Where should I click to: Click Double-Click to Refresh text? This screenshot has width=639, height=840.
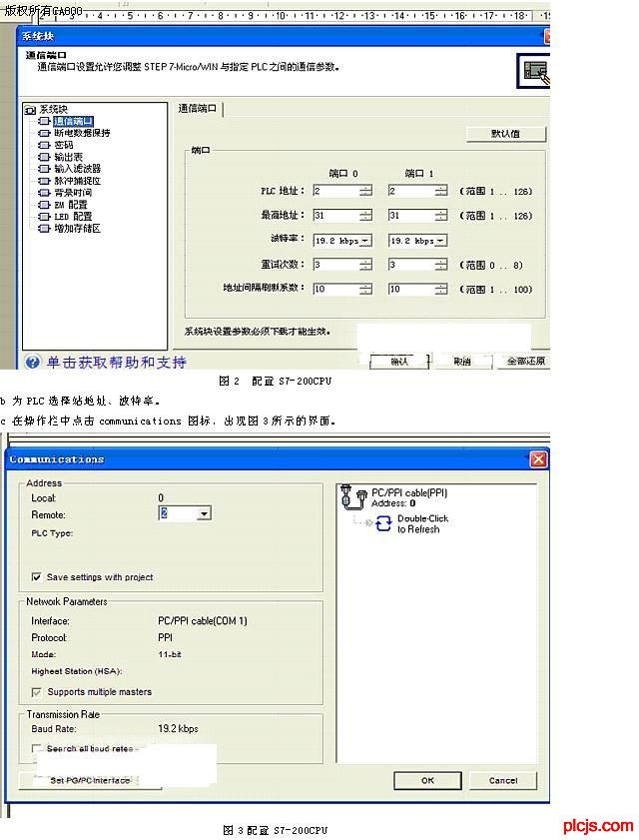click(x=422, y=524)
